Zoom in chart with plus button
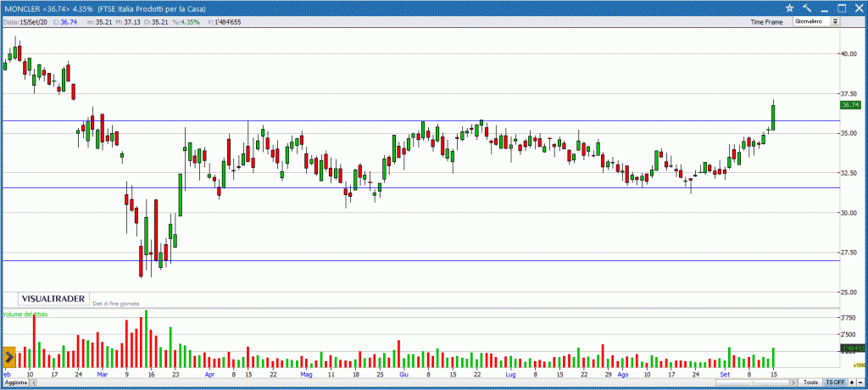 (852, 382)
